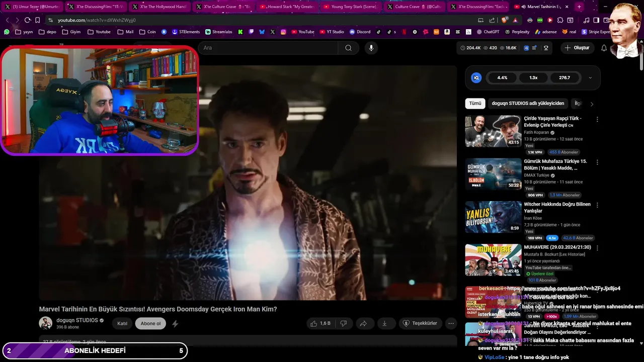
Task: Click the address bar URL
Action: 97,20
